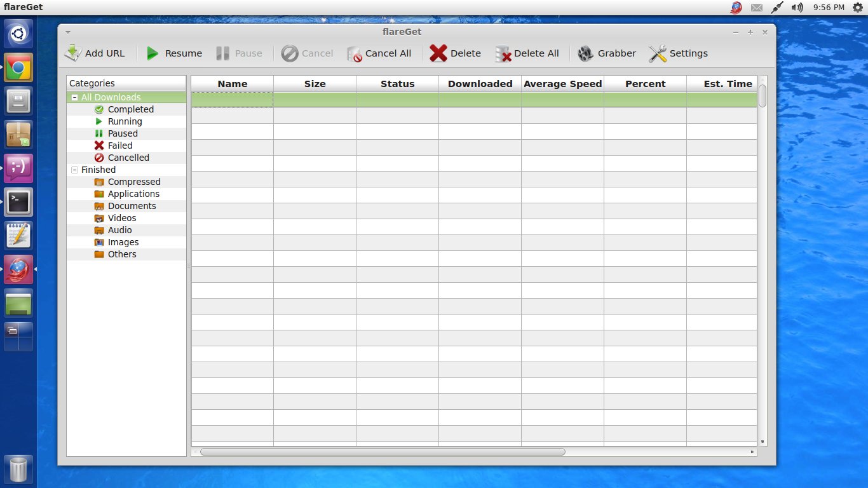Click Cancel All in the toolbar
Viewport: 868px width, 488px height.
coord(379,53)
